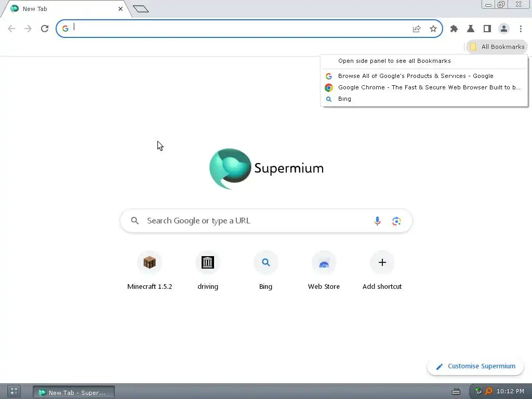
Task: Collapse the All Bookmarks folder
Action: point(497,47)
